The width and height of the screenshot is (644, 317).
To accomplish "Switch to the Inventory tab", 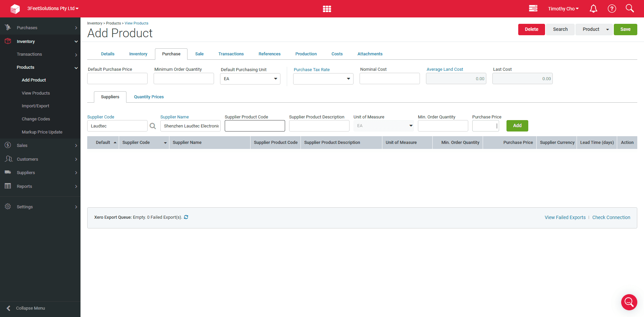I will pyautogui.click(x=138, y=54).
